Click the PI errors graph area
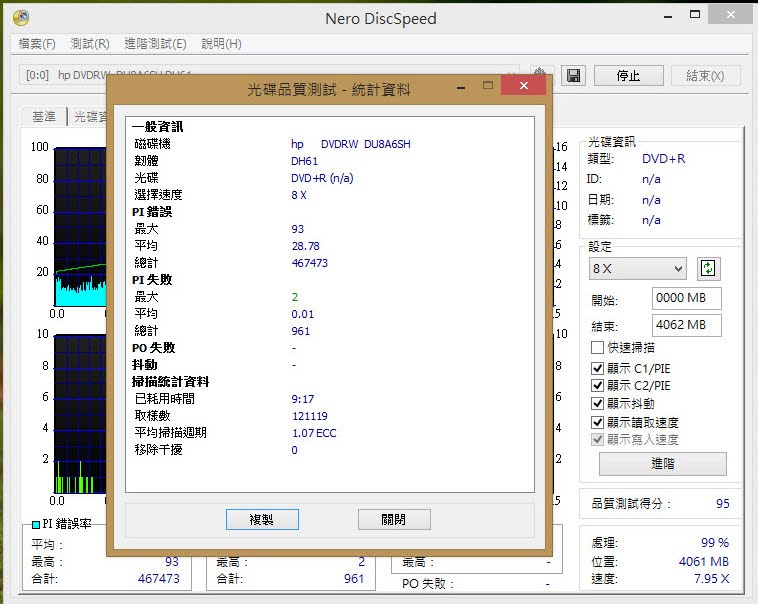 pyautogui.click(x=80, y=227)
